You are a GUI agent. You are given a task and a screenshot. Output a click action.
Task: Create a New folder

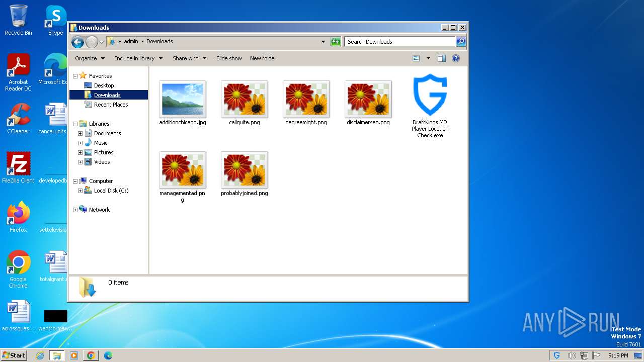(263, 58)
